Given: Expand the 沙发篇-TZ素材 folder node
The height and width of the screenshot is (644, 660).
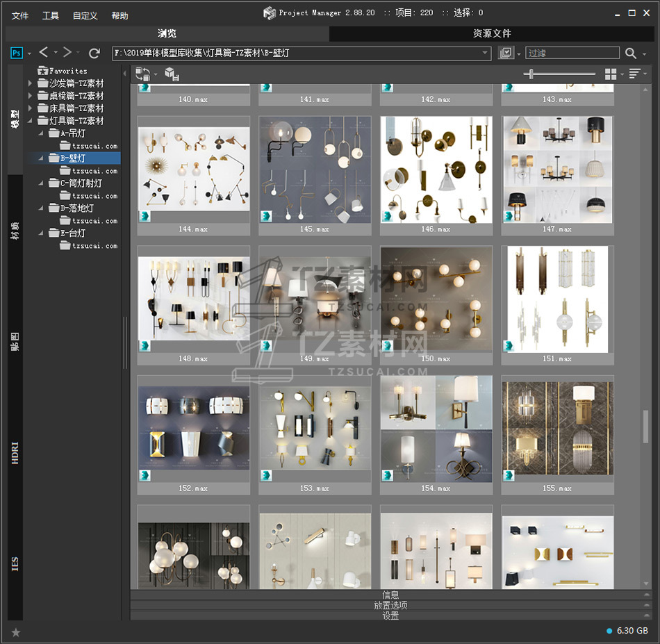Looking at the screenshot, I should (x=31, y=83).
